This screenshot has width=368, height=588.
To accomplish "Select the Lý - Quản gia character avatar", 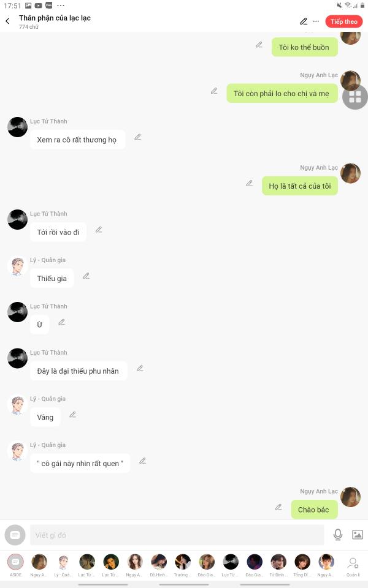I will coord(63,565).
